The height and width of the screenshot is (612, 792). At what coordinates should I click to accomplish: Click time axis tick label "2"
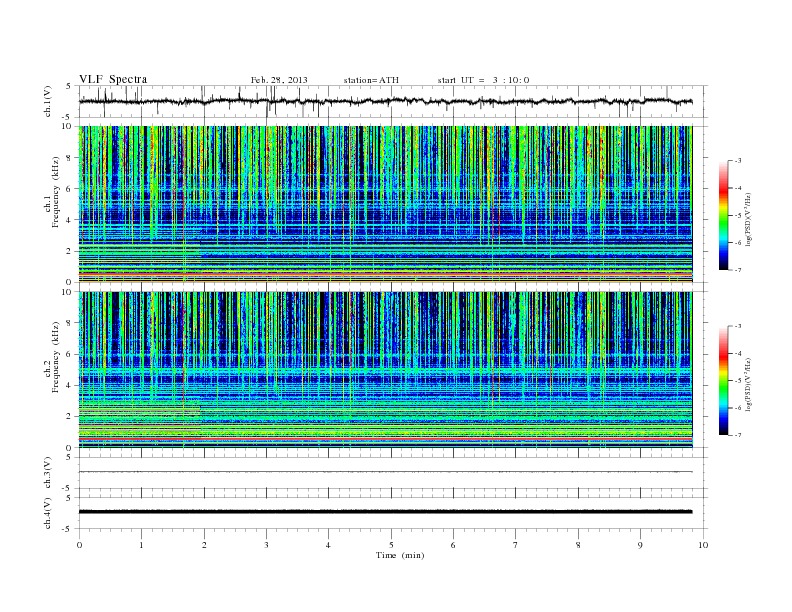pyautogui.click(x=204, y=545)
